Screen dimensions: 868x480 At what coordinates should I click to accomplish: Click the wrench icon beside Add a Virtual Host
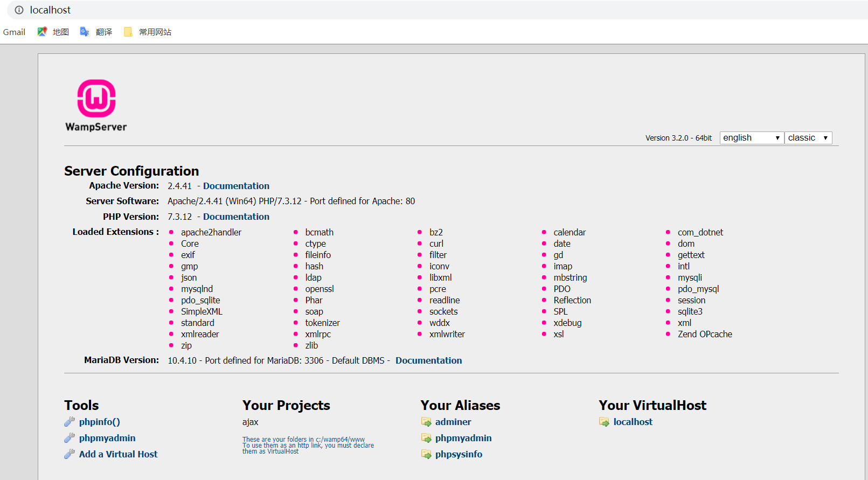pyautogui.click(x=70, y=454)
